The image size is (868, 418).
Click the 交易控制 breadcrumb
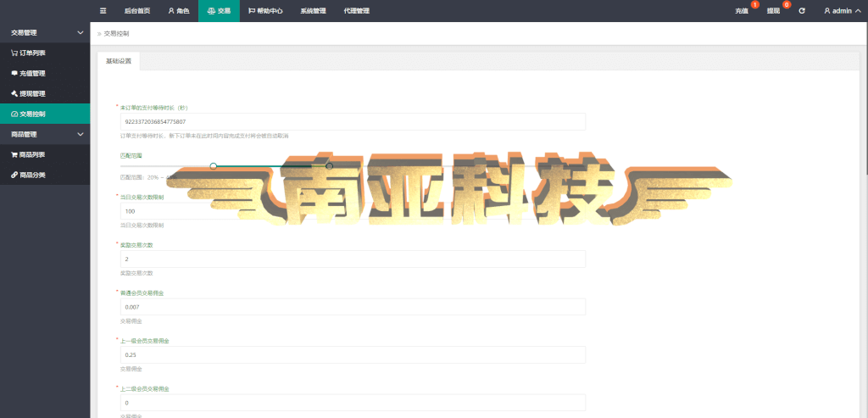coord(117,34)
